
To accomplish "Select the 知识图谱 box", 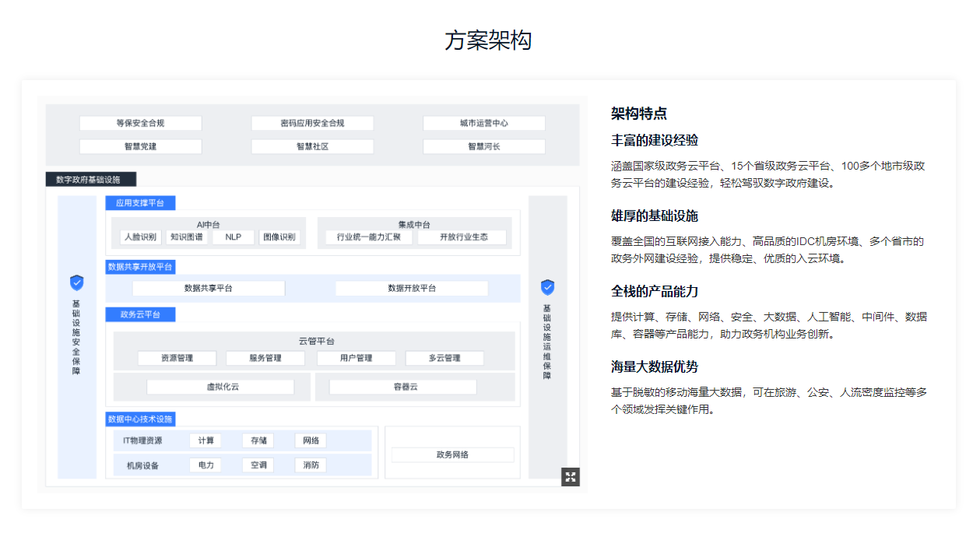I will click(186, 237).
